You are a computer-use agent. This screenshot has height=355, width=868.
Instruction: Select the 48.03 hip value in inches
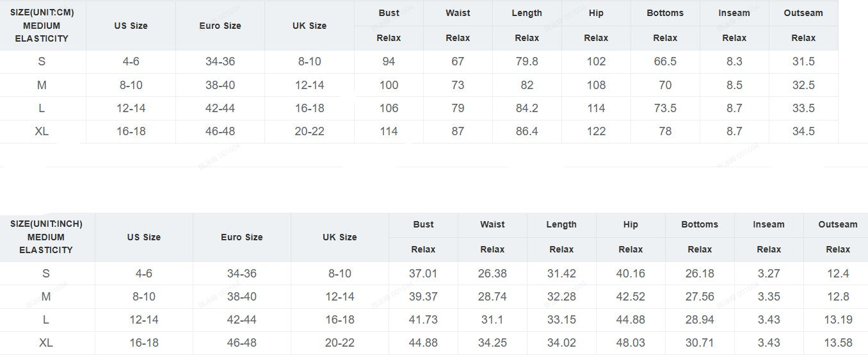click(x=631, y=343)
